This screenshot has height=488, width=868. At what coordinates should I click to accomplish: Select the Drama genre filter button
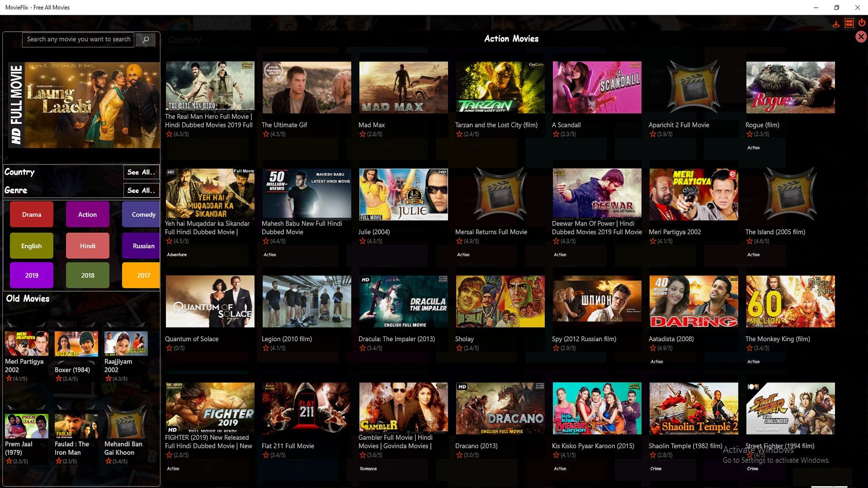[x=31, y=215]
